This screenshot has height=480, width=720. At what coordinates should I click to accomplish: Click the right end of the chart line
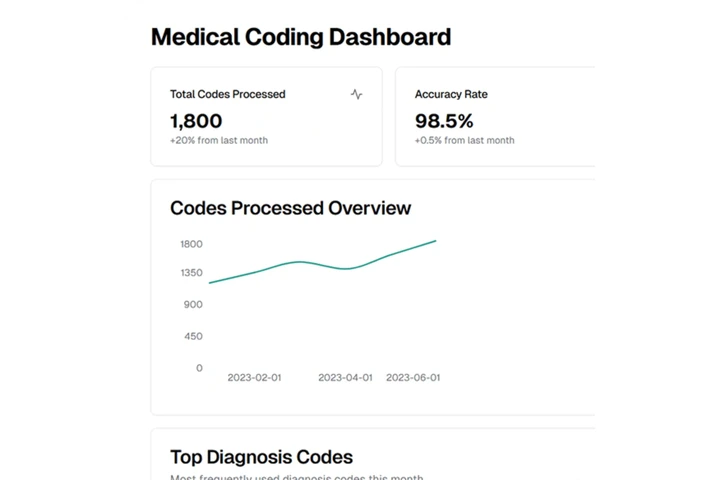click(x=434, y=241)
